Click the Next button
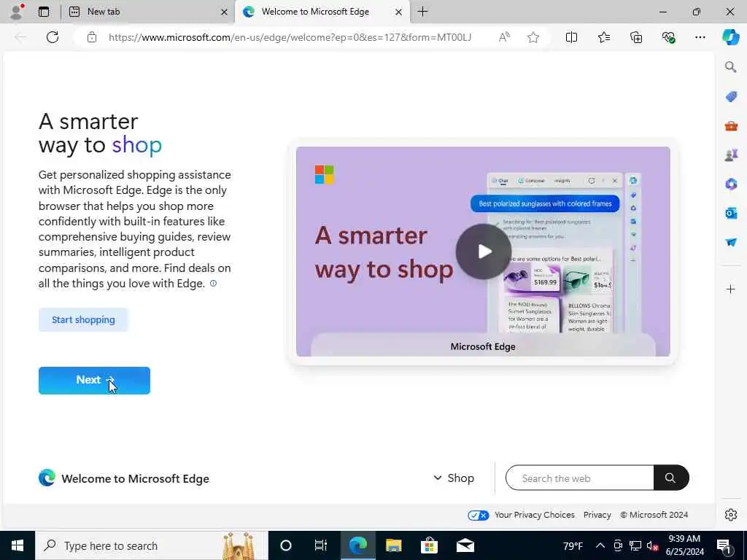 click(x=94, y=381)
